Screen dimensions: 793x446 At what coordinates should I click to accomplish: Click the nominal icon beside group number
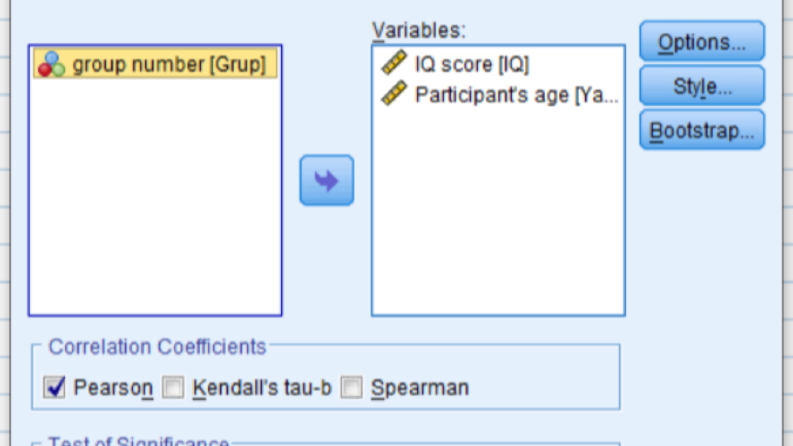52,64
